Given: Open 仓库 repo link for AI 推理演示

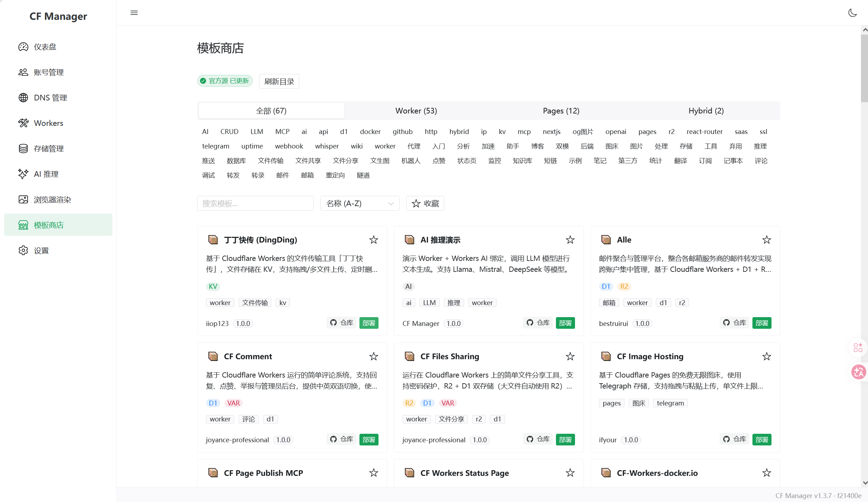Looking at the screenshot, I should pyautogui.click(x=538, y=323).
